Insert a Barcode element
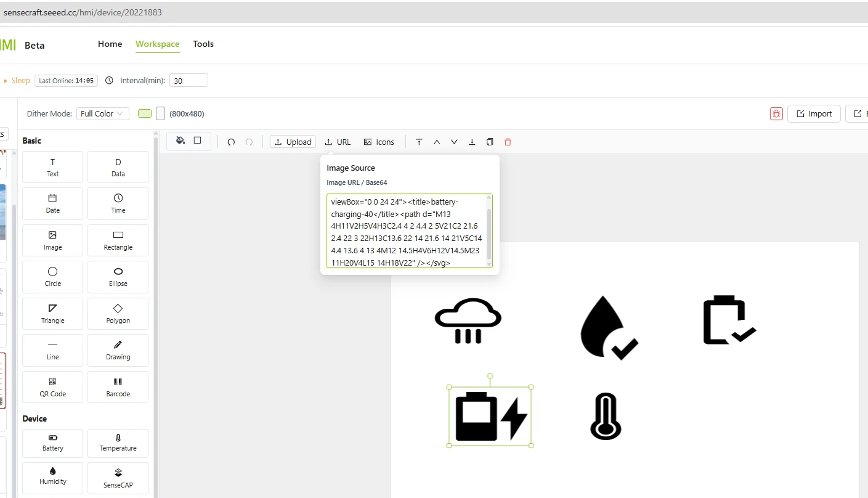The width and height of the screenshot is (868, 498). click(118, 387)
